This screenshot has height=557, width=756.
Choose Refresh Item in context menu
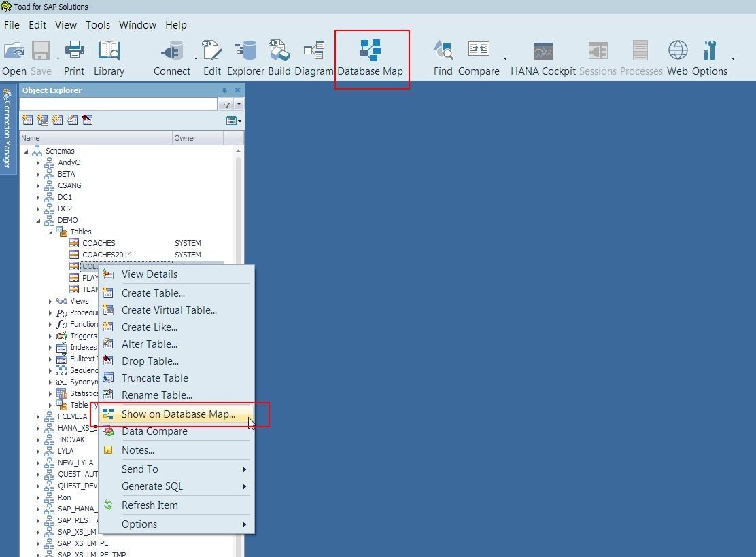pyautogui.click(x=177, y=505)
